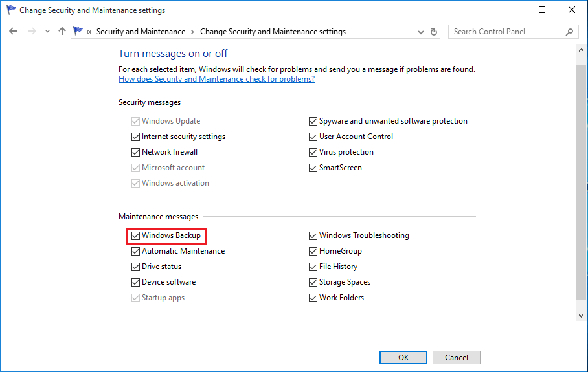Open the 'How does Security and Maintenance check' link
The height and width of the screenshot is (372, 588).
click(x=216, y=79)
